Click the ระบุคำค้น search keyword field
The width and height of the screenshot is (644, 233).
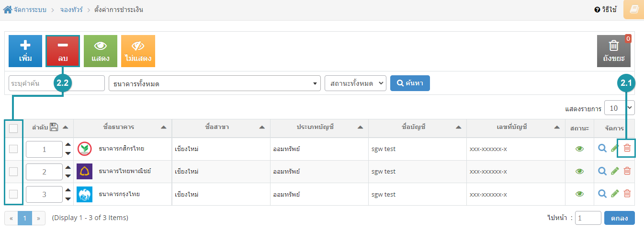pyautogui.click(x=56, y=83)
